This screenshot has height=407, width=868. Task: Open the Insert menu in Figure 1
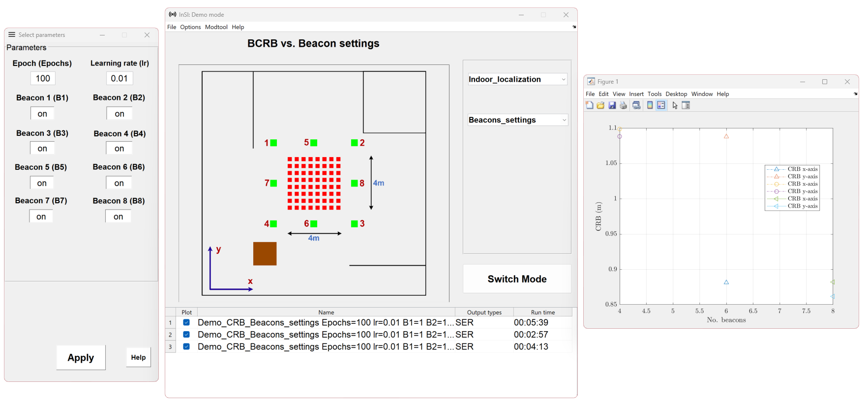636,94
